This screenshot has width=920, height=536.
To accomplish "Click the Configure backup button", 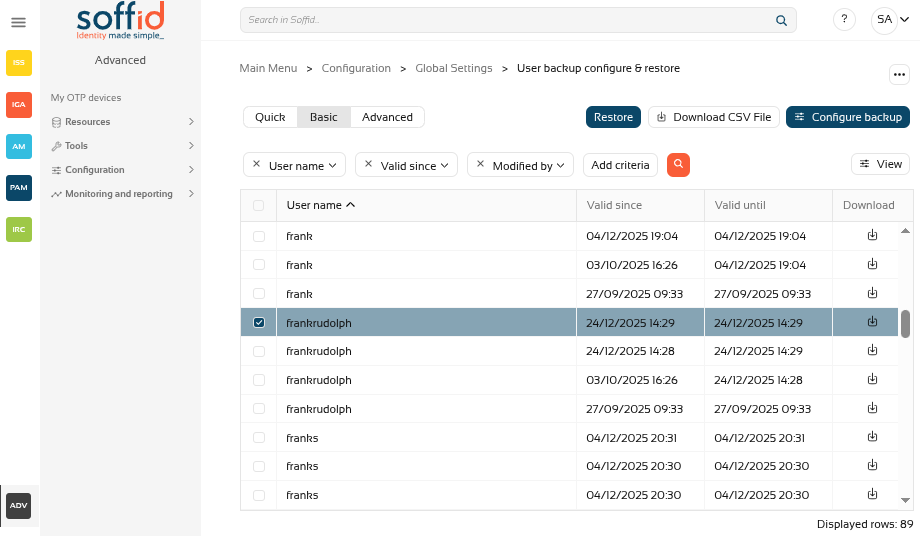I will point(848,117).
